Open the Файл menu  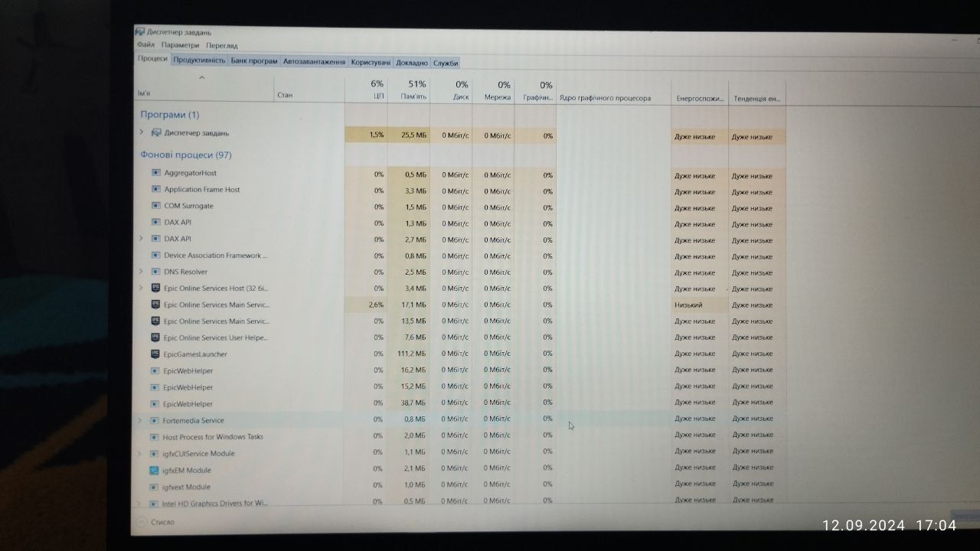point(145,45)
